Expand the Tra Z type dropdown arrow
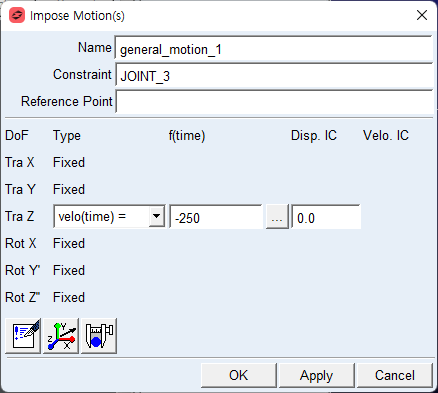This screenshot has width=438, height=393. point(156,216)
